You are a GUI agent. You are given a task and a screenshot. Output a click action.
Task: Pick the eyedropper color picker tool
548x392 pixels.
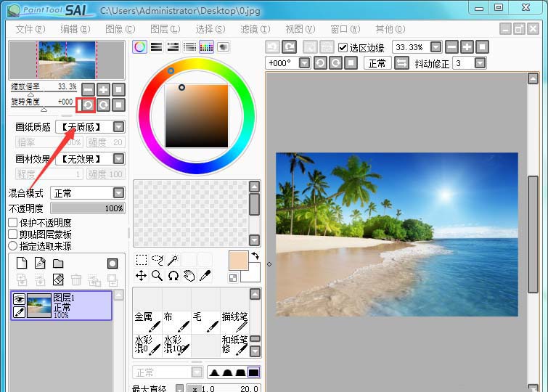pos(205,276)
